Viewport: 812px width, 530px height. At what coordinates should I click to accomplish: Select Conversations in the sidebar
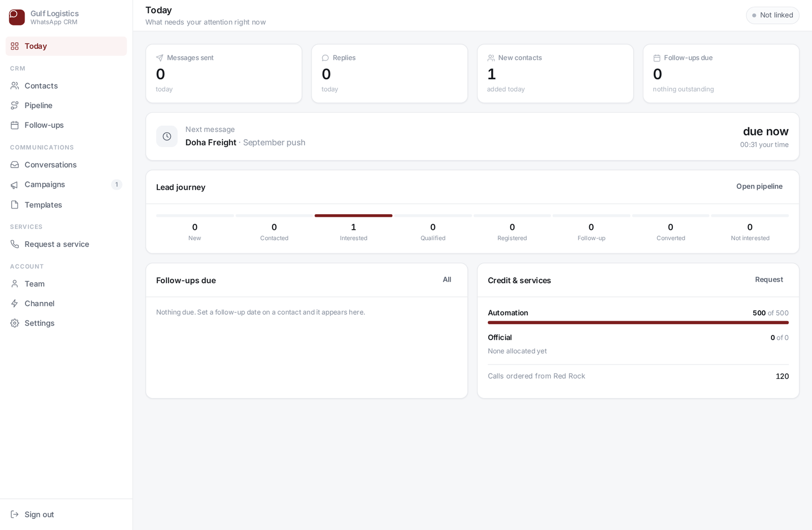click(66, 165)
